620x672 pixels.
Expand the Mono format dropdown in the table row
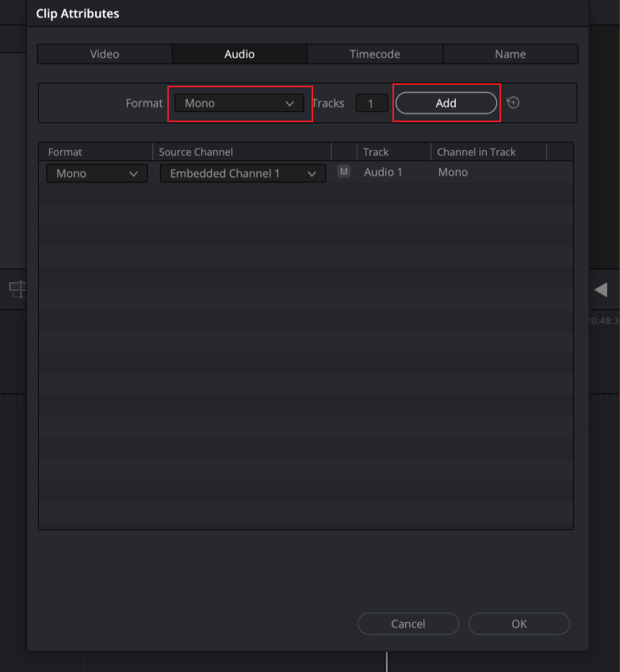pyautogui.click(x=97, y=173)
